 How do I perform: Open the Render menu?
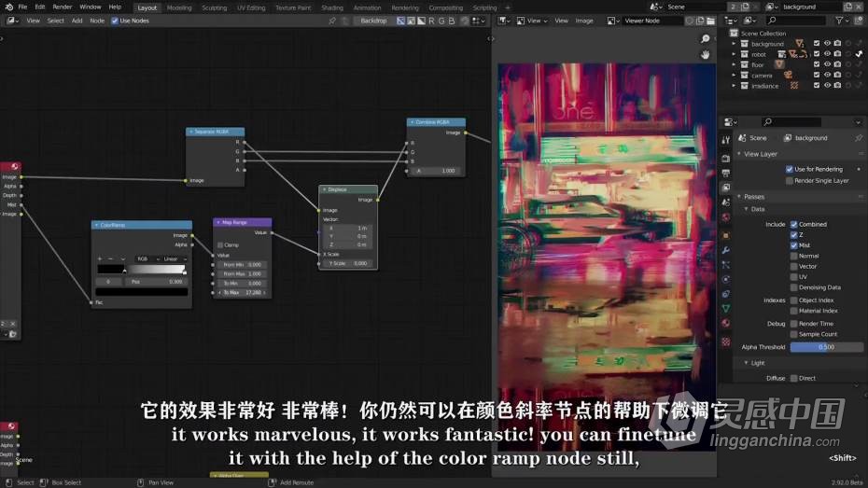tap(62, 7)
